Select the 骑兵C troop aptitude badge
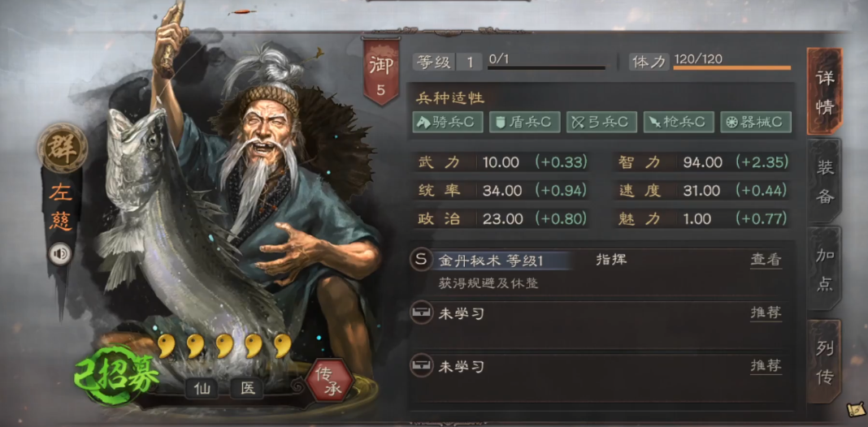The image size is (868, 427). [x=448, y=123]
